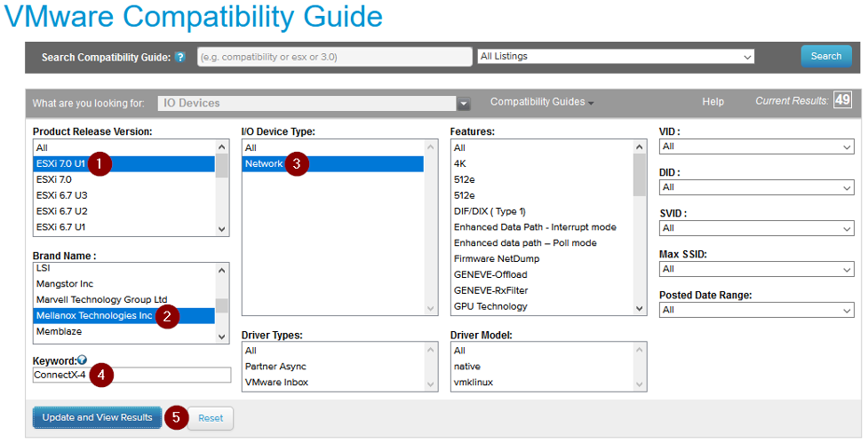Open the DID dropdown
Screen dimensions: 868x443
click(756, 187)
